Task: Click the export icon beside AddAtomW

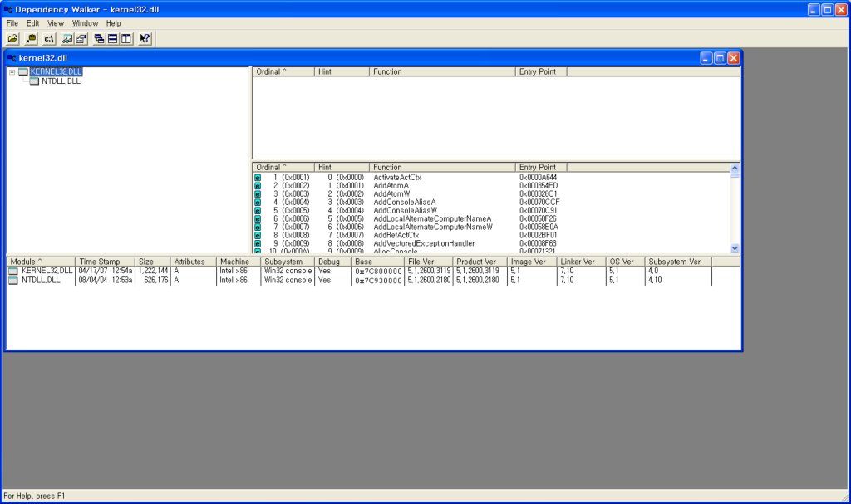Action: [258, 193]
